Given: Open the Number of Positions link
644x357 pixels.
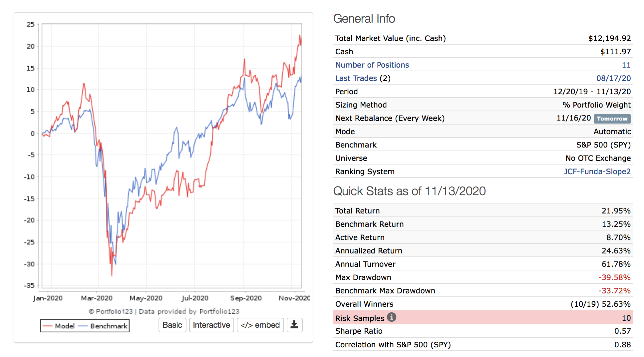Looking at the screenshot, I should point(372,65).
